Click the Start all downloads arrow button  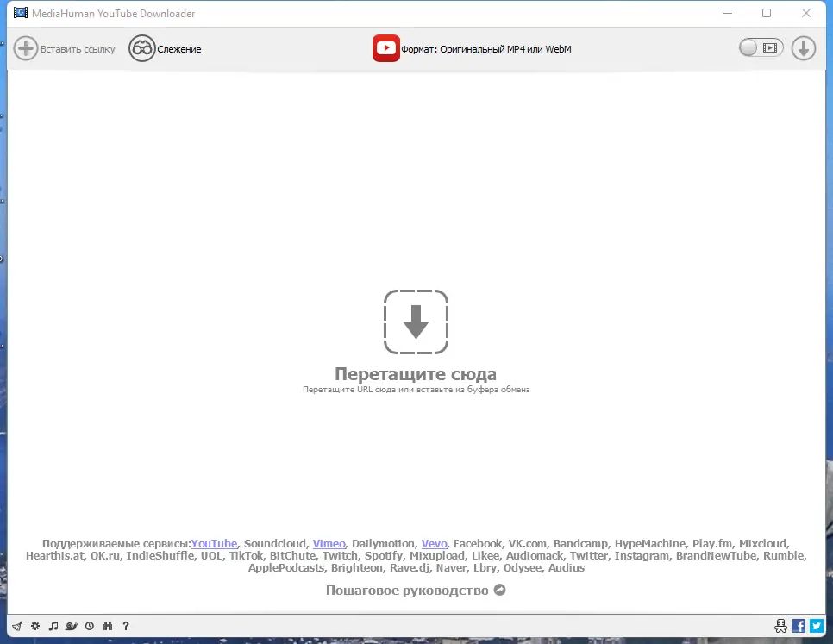(804, 48)
